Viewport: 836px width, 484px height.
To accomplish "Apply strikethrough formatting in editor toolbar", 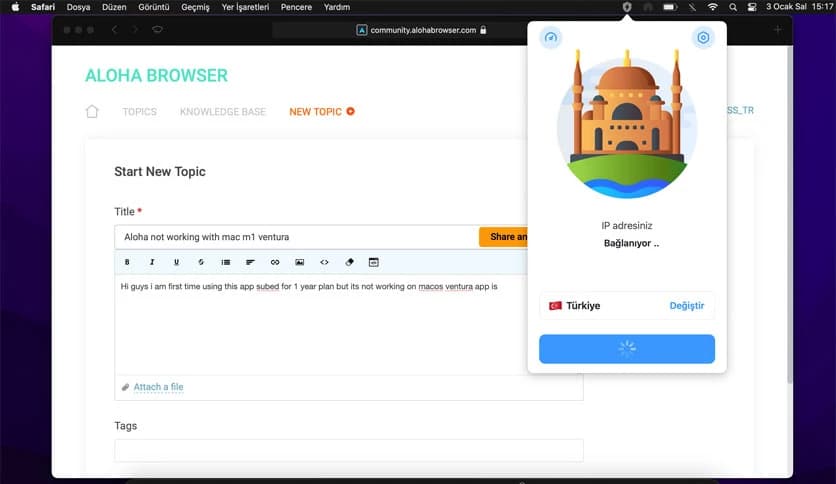I will coord(201,262).
